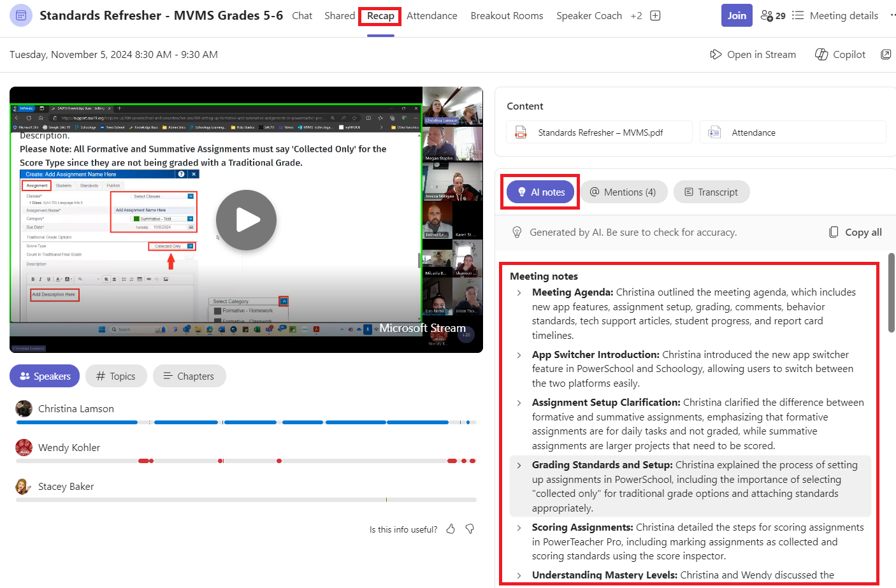
Task: Show Mentions (4)
Action: pyautogui.click(x=623, y=192)
